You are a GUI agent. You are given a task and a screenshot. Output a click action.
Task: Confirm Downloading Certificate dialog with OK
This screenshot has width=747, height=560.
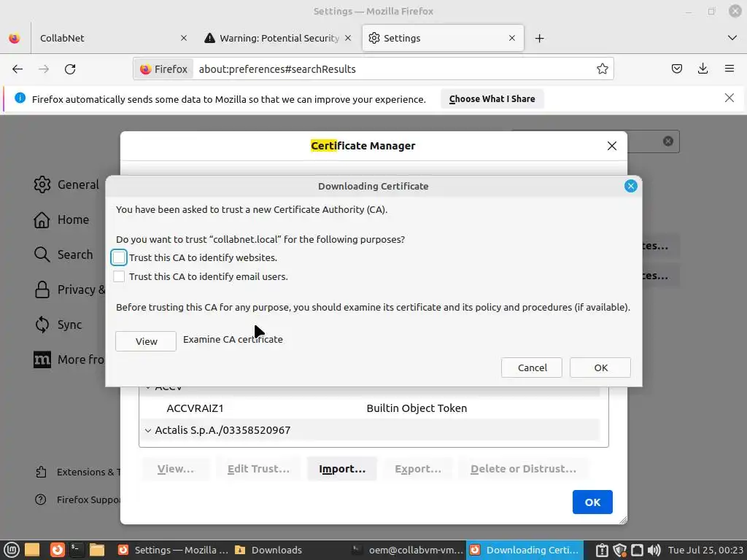pos(600,367)
